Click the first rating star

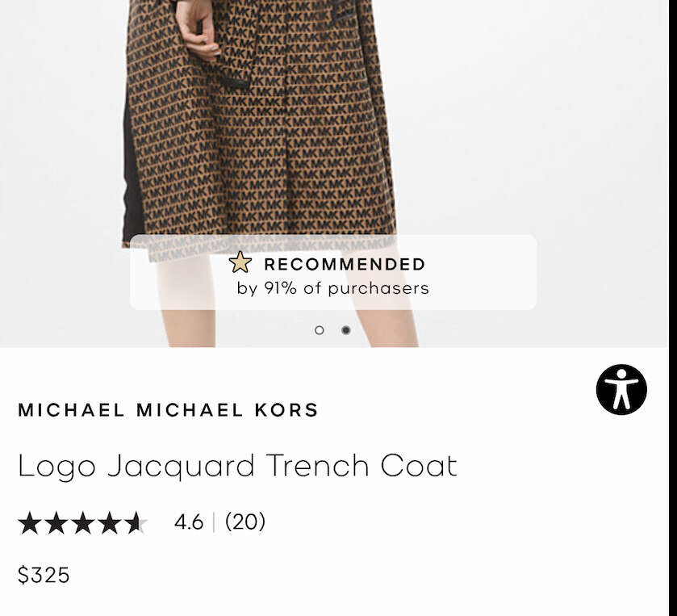point(30,522)
